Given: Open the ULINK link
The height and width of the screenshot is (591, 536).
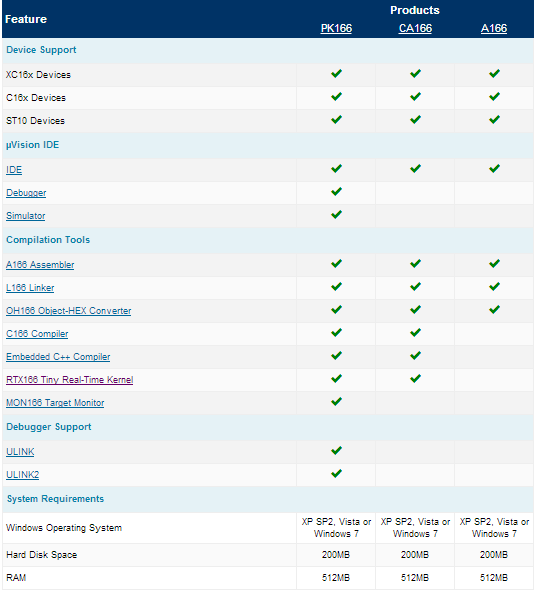Looking at the screenshot, I should [x=20, y=452].
